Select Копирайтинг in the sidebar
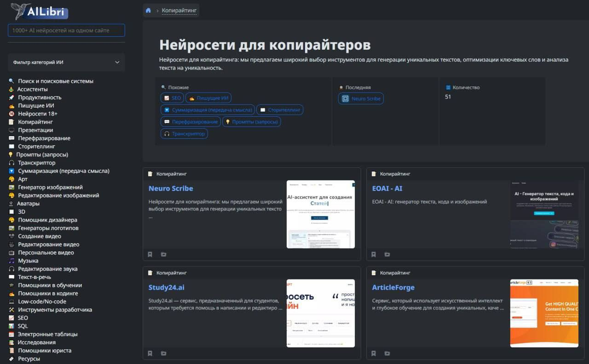Image resolution: width=589 pixels, height=364 pixels. click(x=35, y=122)
